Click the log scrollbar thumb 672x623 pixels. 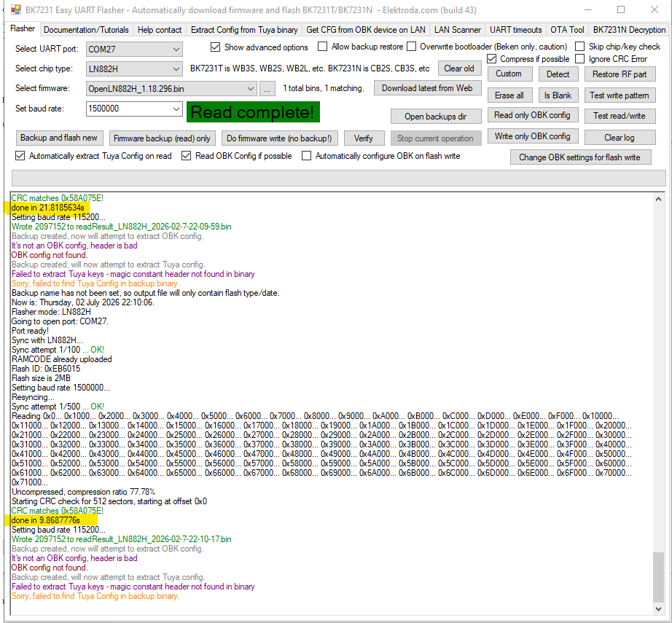point(658,577)
